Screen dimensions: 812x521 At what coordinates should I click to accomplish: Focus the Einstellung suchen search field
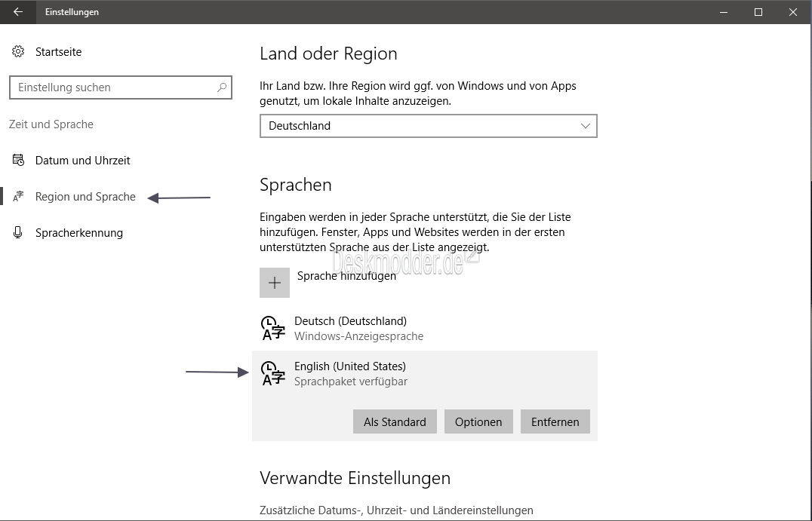pyautogui.click(x=120, y=87)
